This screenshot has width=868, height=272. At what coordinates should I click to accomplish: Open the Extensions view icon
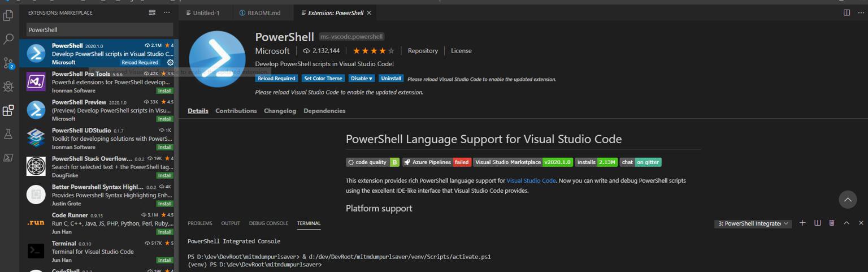(x=8, y=110)
